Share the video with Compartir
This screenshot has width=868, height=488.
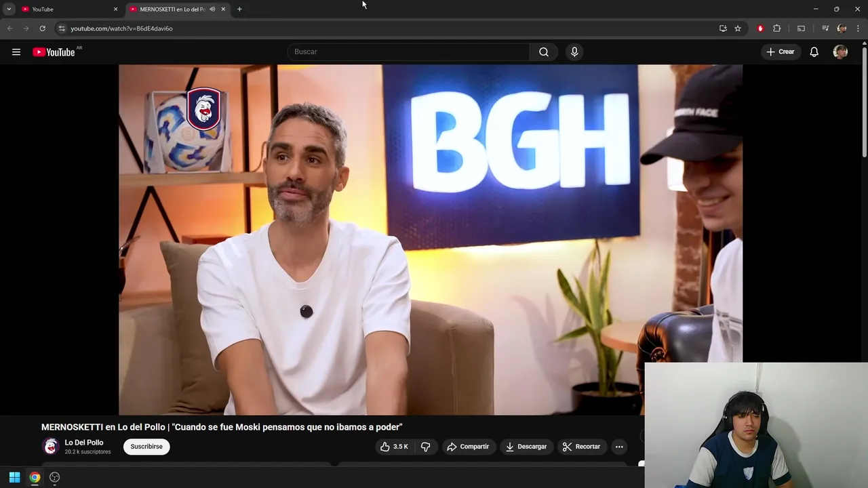tap(467, 447)
